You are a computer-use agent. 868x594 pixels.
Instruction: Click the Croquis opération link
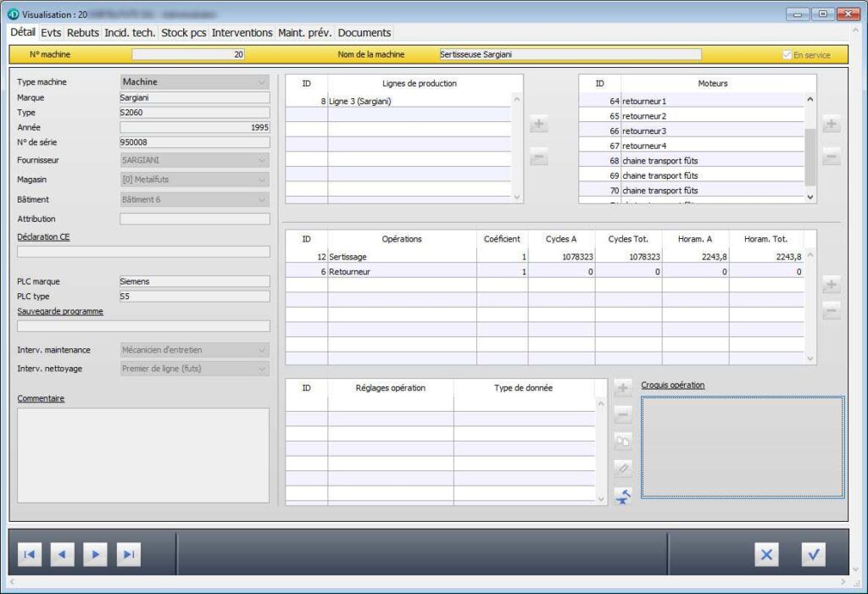(x=672, y=386)
